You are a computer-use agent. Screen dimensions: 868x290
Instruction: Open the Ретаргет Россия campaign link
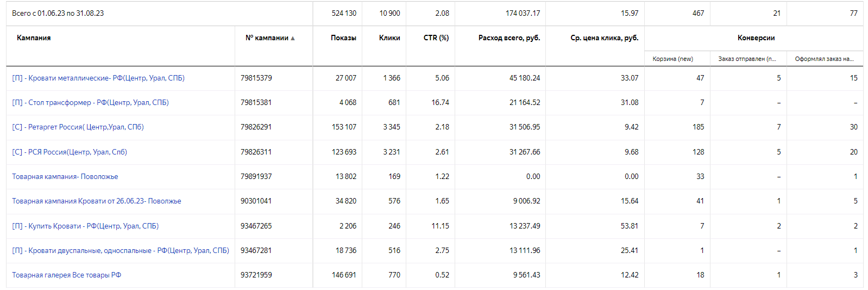[78, 127]
